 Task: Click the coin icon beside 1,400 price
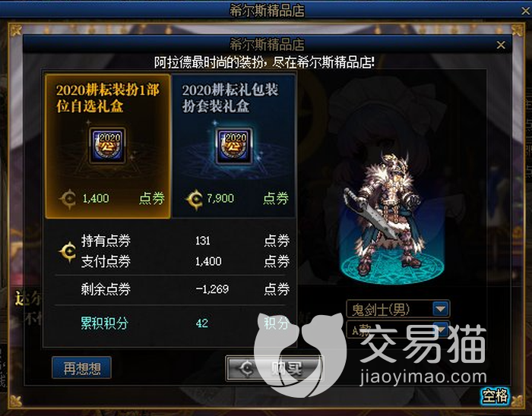pyautogui.click(x=68, y=199)
